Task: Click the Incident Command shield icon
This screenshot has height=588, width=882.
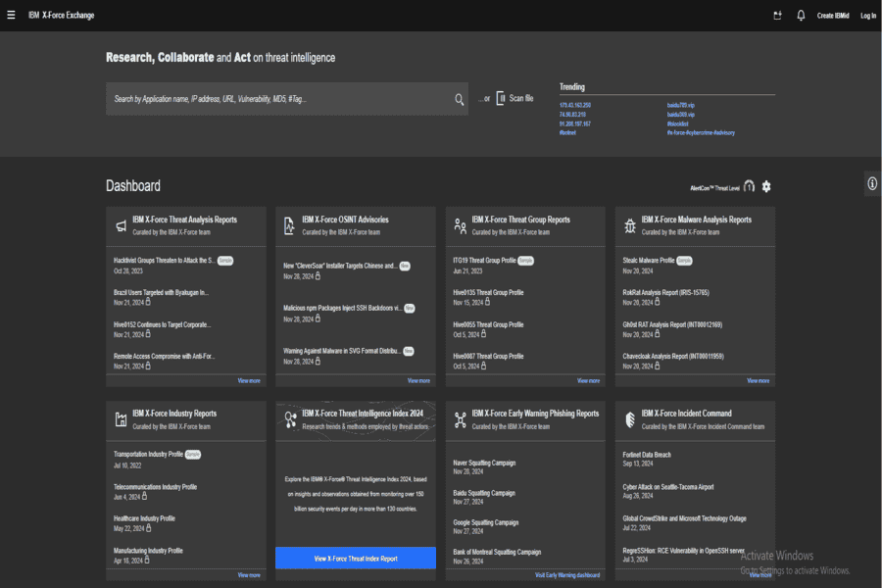Action: (630, 419)
